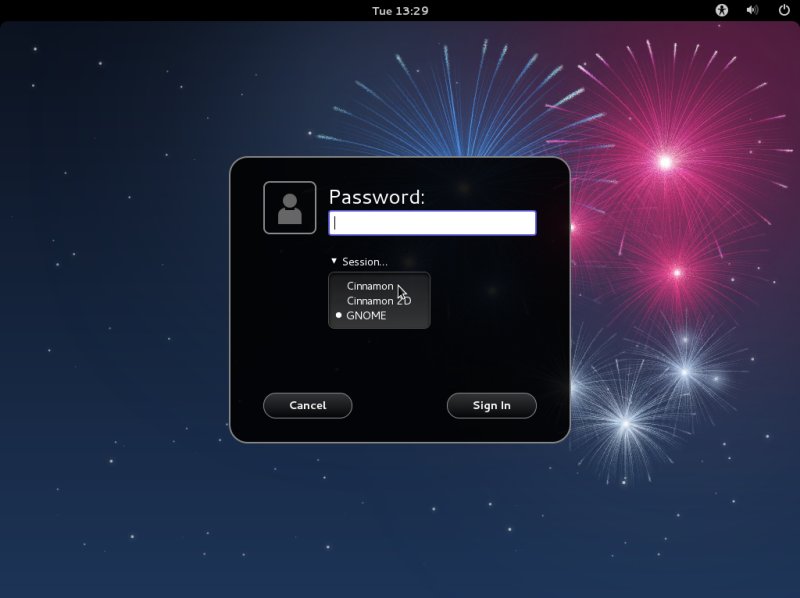Screen dimensions: 800x598
Task: Select the Cinnamon session
Action: point(370,286)
